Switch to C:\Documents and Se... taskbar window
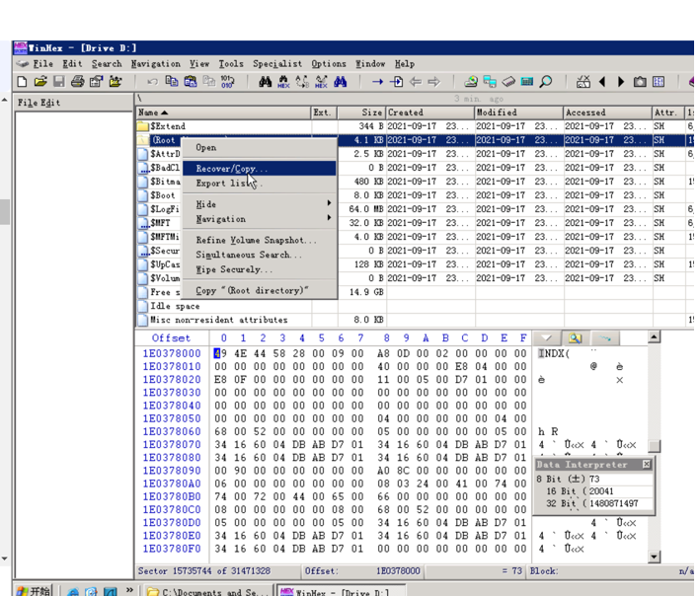 (x=208, y=591)
